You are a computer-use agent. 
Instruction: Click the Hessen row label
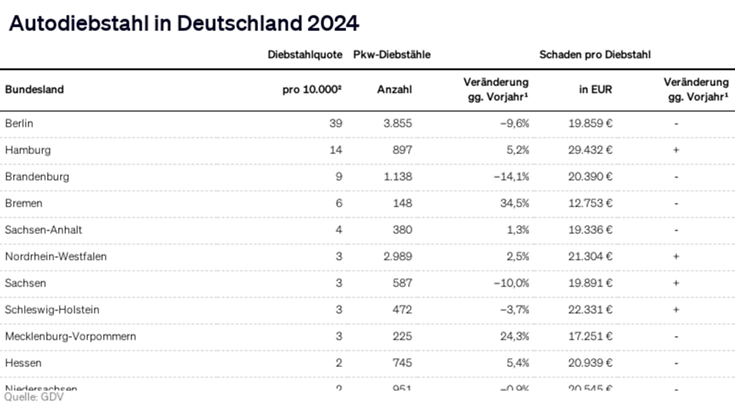click(x=23, y=363)
